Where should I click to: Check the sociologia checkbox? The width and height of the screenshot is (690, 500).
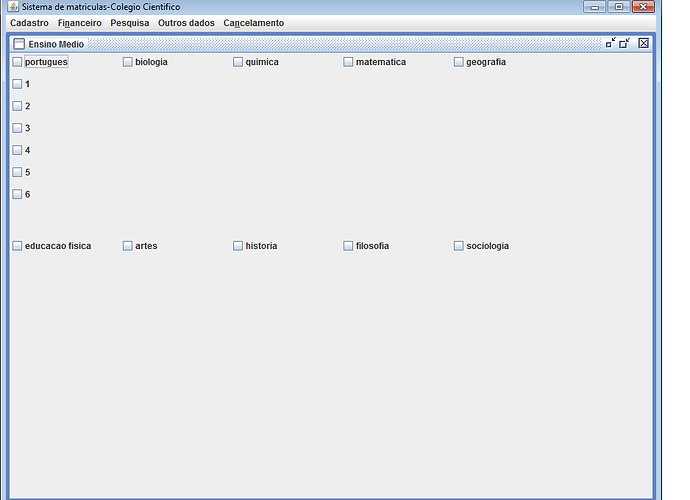tap(459, 246)
